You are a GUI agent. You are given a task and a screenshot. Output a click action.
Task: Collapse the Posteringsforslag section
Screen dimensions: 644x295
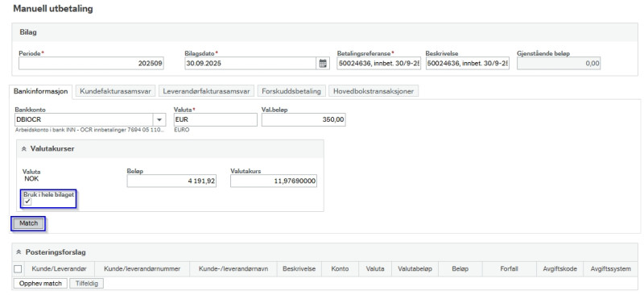tap(19, 251)
